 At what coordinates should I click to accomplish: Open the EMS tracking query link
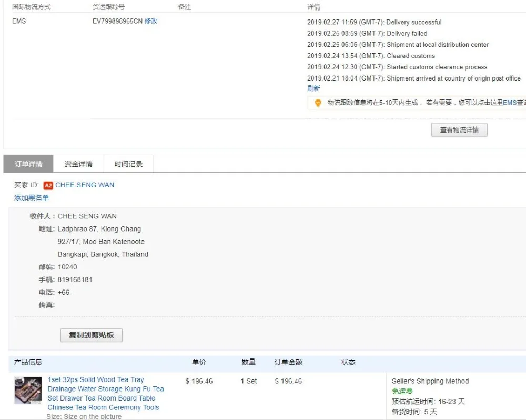click(510, 103)
